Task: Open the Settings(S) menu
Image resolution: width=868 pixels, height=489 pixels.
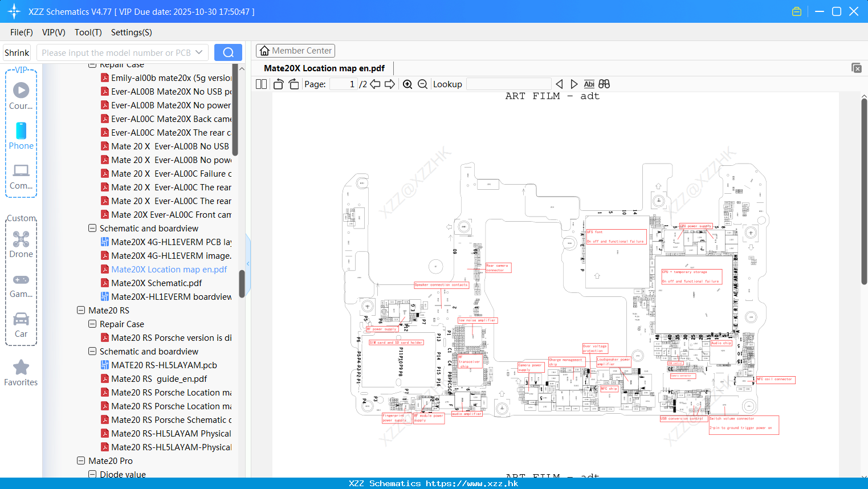Action: pyautogui.click(x=132, y=32)
